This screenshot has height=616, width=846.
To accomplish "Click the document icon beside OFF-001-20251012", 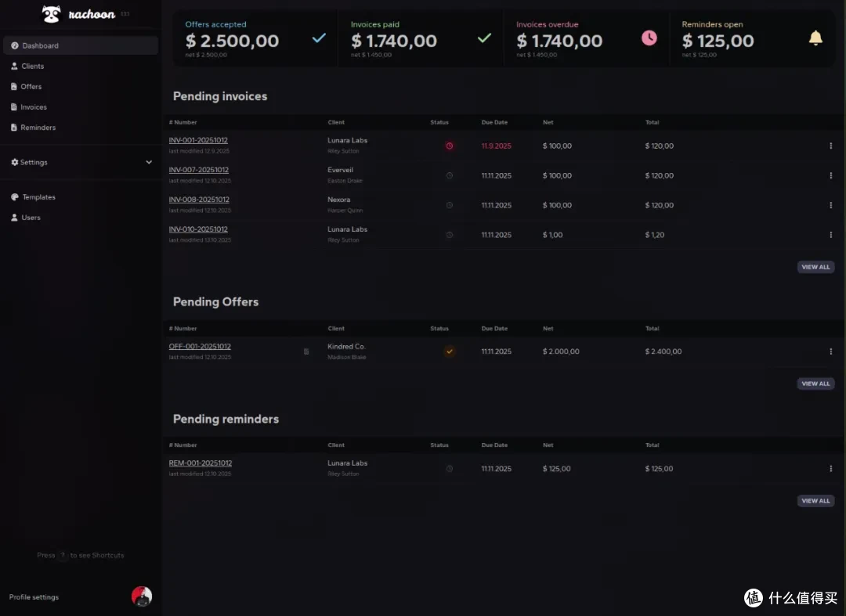I will (306, 351).
